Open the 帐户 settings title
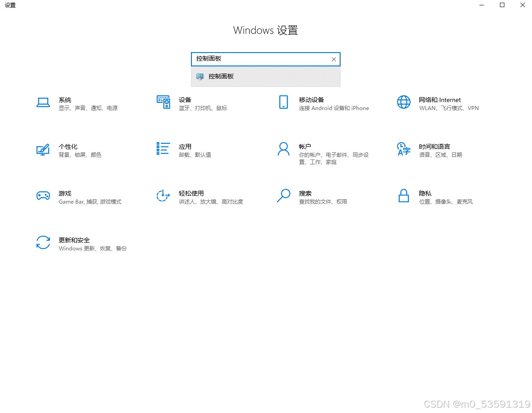 coord(305,147)
